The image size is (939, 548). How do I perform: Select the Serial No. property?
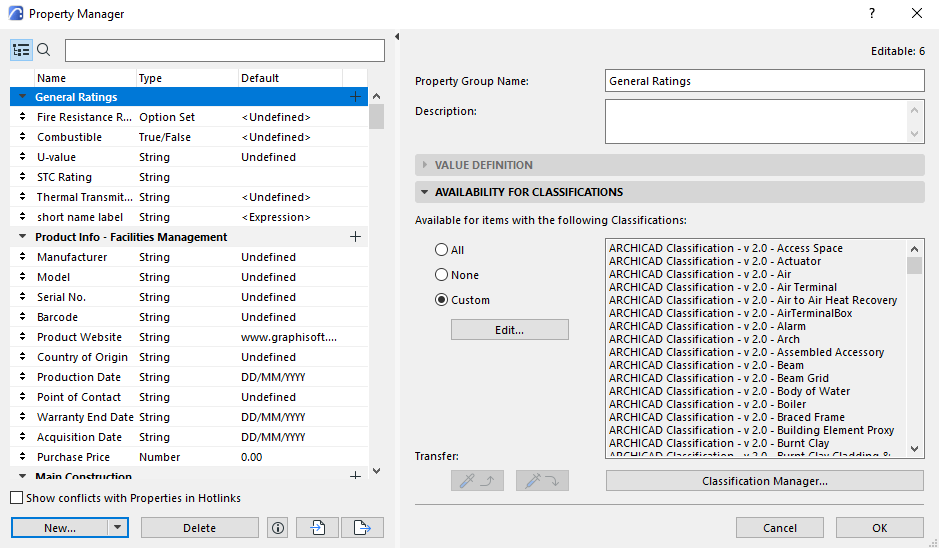tap(189, 297)
